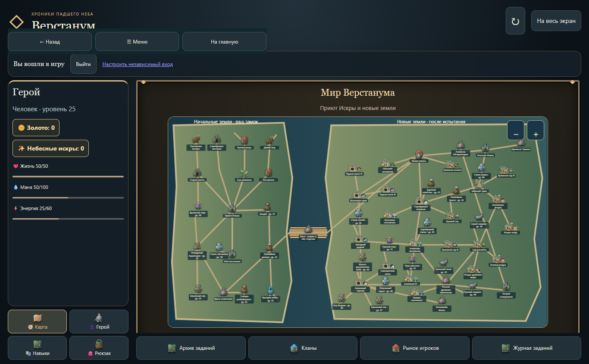
Task: Open the Руническая роща mushroom node
Action: coord(244,140)
